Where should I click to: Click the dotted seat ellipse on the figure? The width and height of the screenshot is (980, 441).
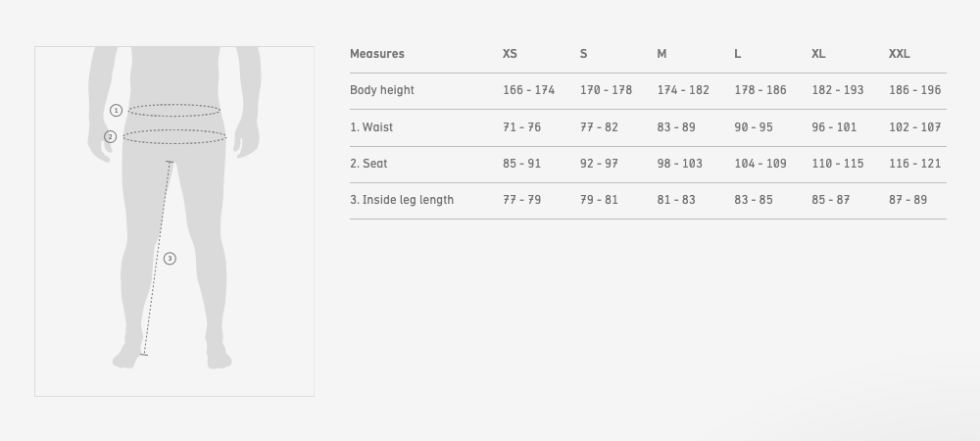click(x=174, y=137)
